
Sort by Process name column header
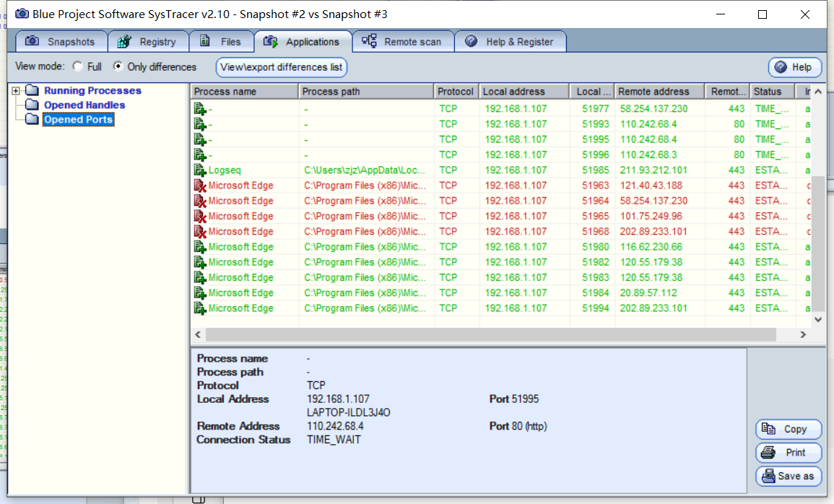click(245, 92)
